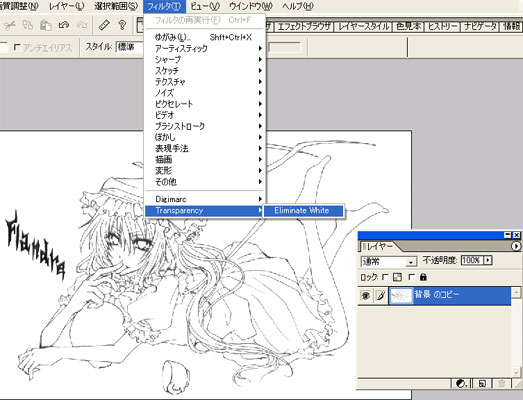The width and height of the screenshot is (523, 400).
Task: Switch to the レイヤースタイル palette tab
Action: [363, 26]
